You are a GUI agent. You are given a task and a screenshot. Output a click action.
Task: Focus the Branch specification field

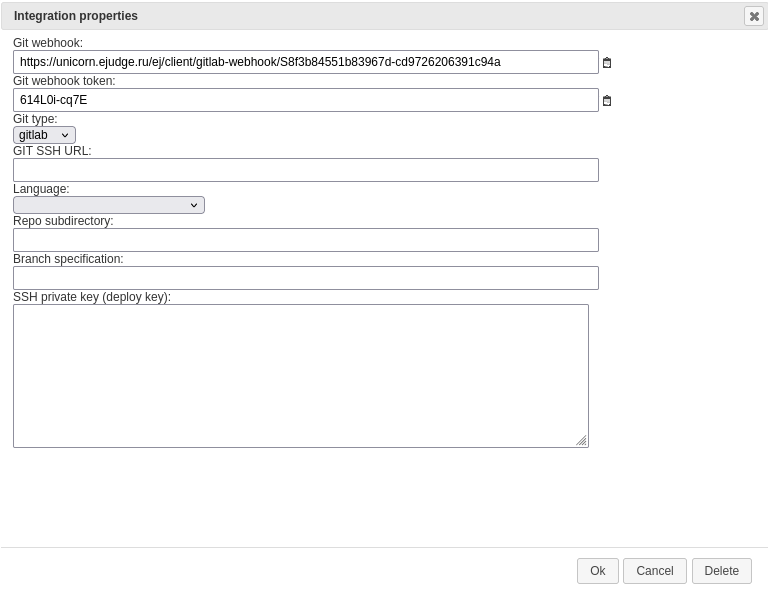coord(306,278)
